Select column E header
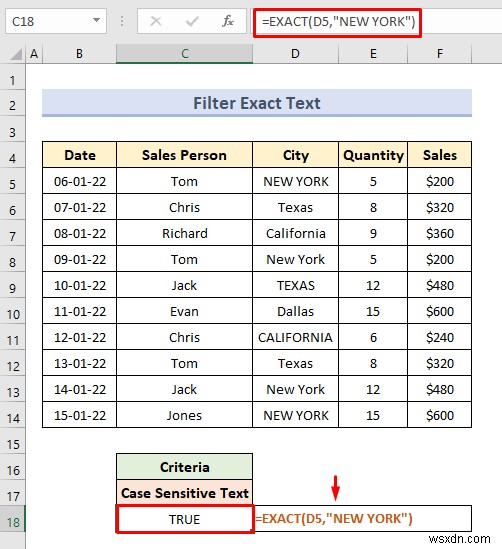 (x=373, y=54)
